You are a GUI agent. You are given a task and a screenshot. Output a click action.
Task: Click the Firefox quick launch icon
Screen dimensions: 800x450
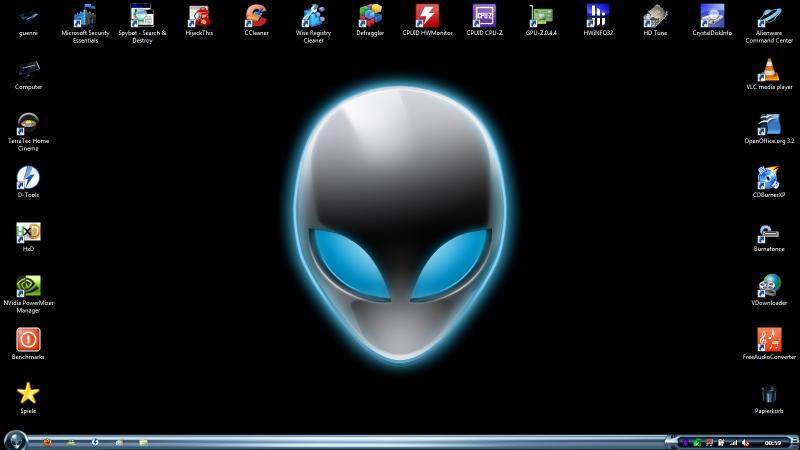(47, 442)
